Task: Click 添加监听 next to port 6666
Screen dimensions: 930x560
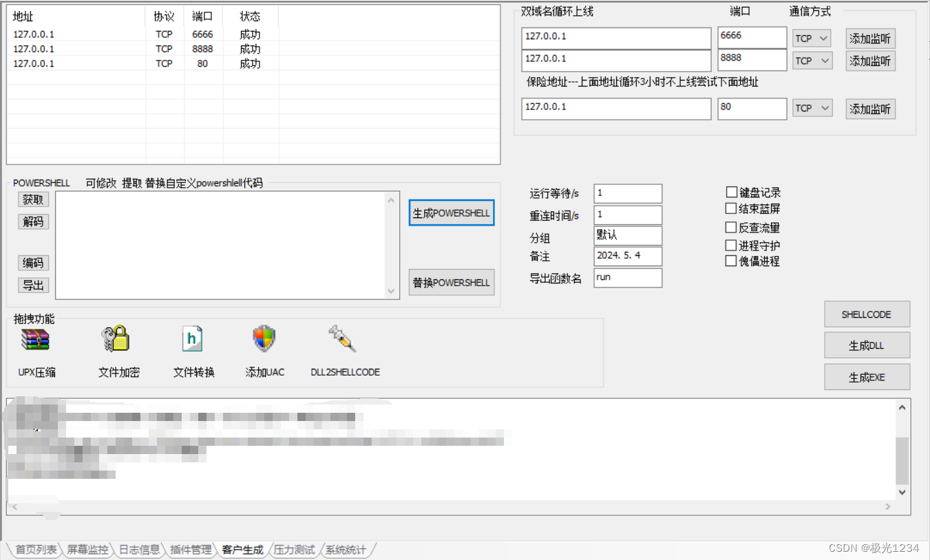Action: coord(870,39)
